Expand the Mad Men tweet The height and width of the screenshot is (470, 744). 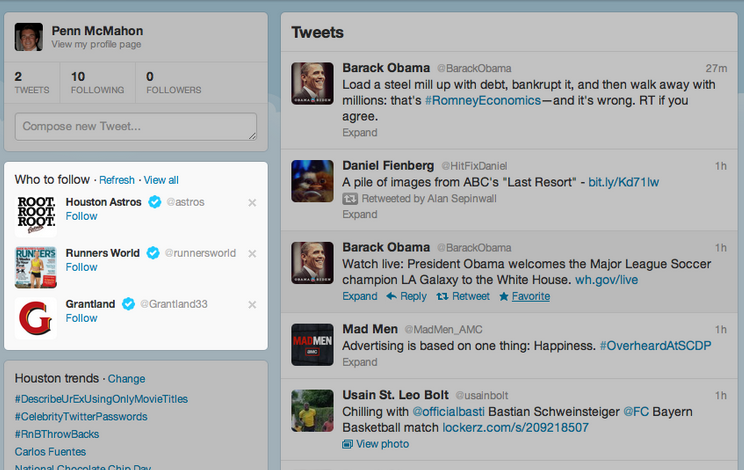coord(360,362)
